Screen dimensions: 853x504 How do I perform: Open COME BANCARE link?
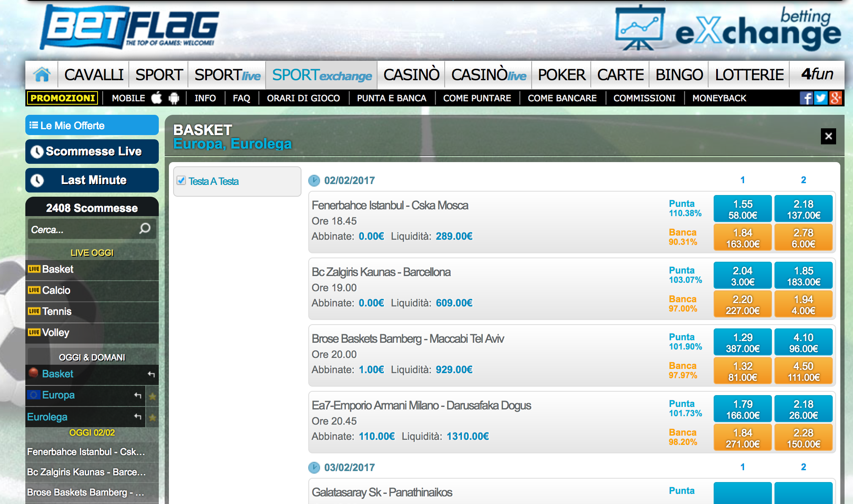[x=562, y=98]
